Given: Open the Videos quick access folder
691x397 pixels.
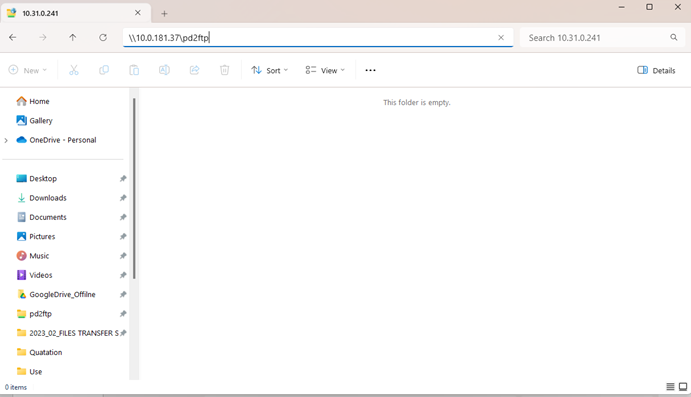Looking at the screenshot, I should pyautogui.click(x=41, y=275).
